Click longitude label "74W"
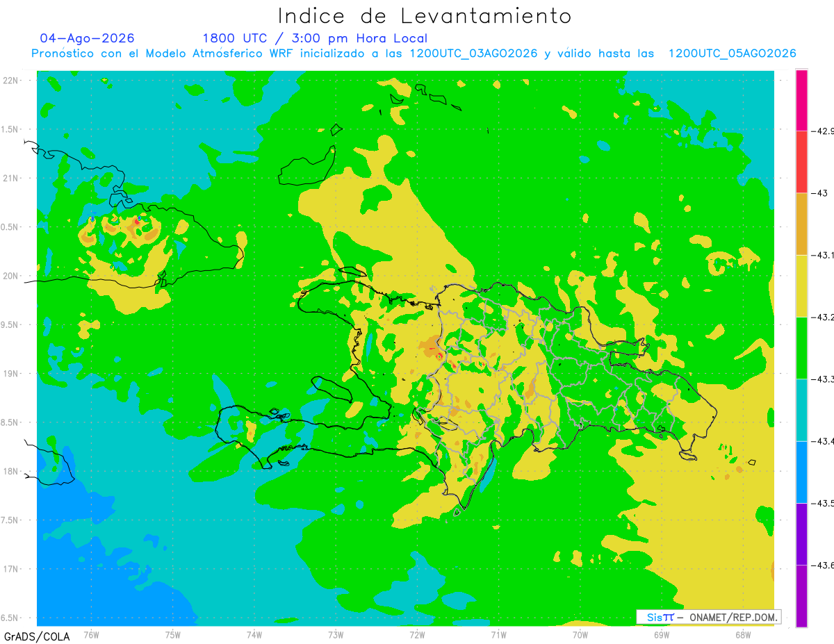The width and height of the screenshot is (834, 644). coord(254,635)
